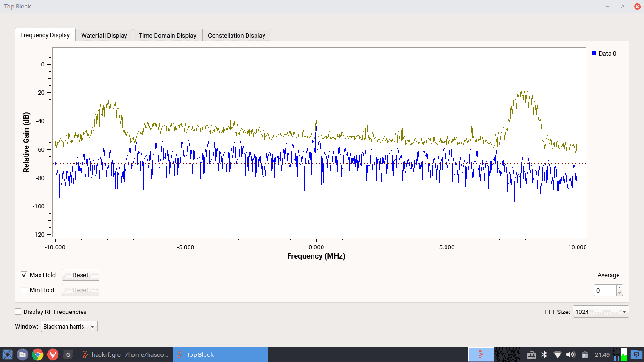
Task: Open the Bluetooth tray icon
Action: pyautogui.click(x=544, y=354)
